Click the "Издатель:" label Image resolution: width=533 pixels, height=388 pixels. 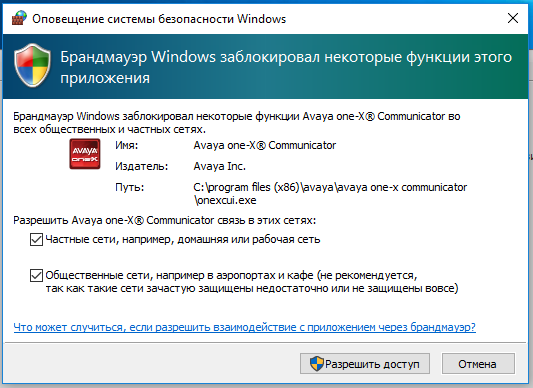point(141,166)
